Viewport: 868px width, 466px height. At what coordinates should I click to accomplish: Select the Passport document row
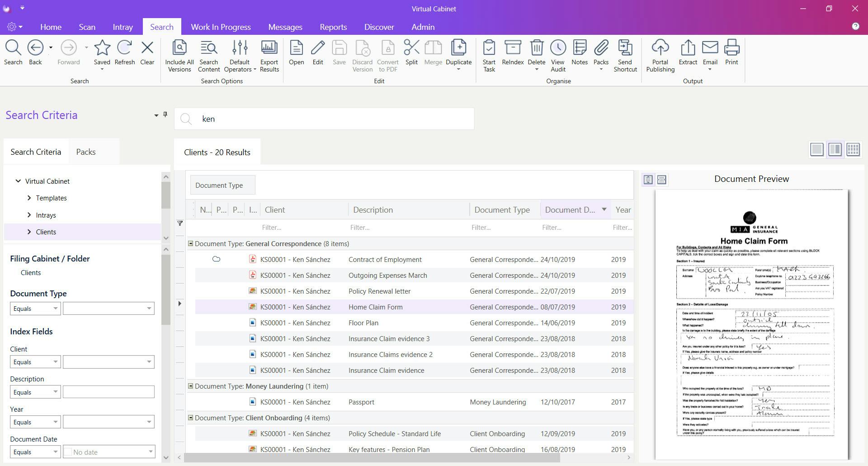[x=361, y=402]
